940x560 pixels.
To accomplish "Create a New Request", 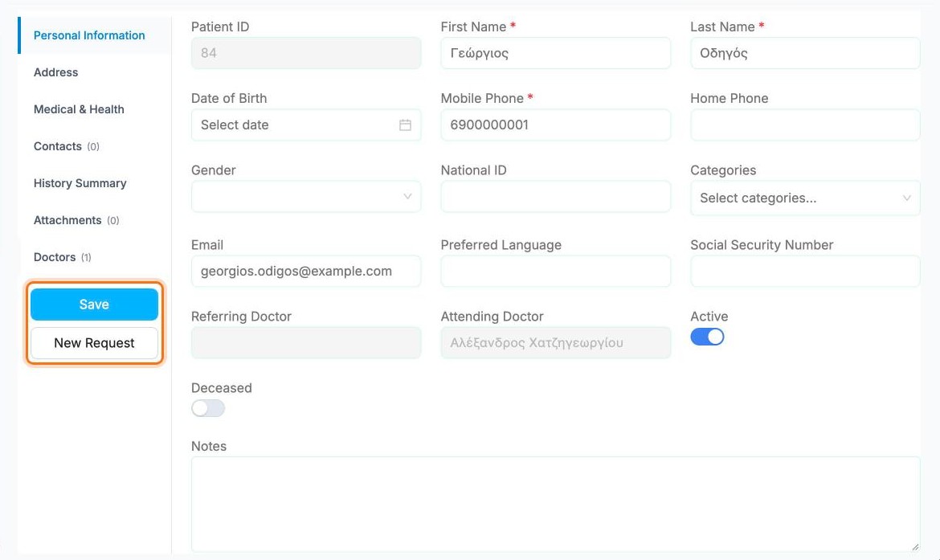I will 94,343.
